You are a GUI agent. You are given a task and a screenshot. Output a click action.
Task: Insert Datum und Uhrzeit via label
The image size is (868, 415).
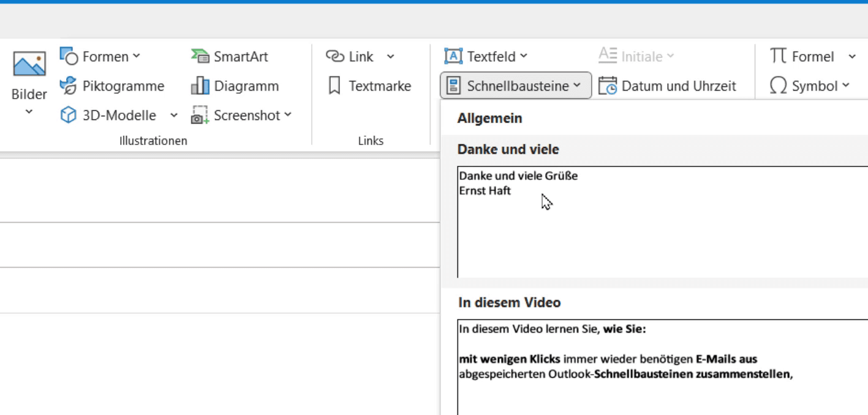click(x=679, y=86)
